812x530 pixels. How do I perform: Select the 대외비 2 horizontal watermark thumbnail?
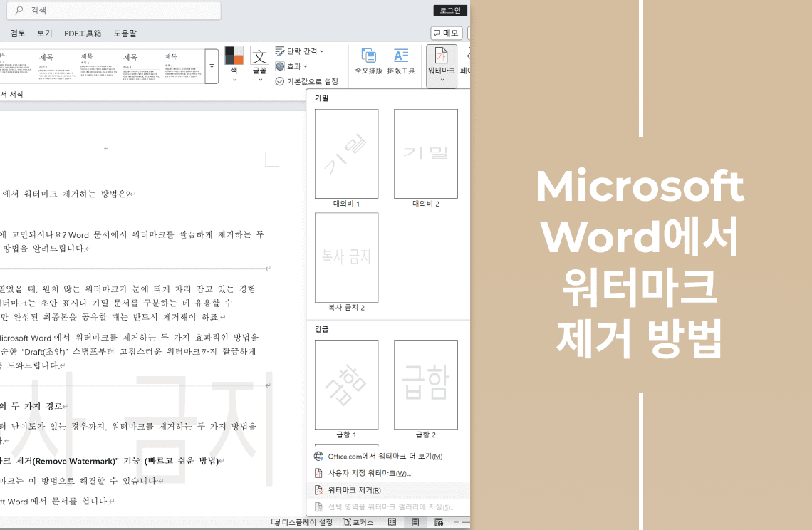pos(426,154)
